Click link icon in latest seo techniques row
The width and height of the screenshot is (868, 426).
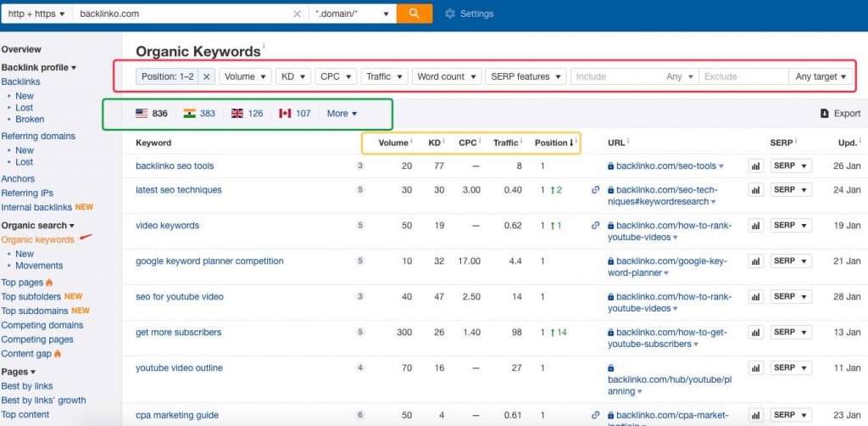coord(596,190)
